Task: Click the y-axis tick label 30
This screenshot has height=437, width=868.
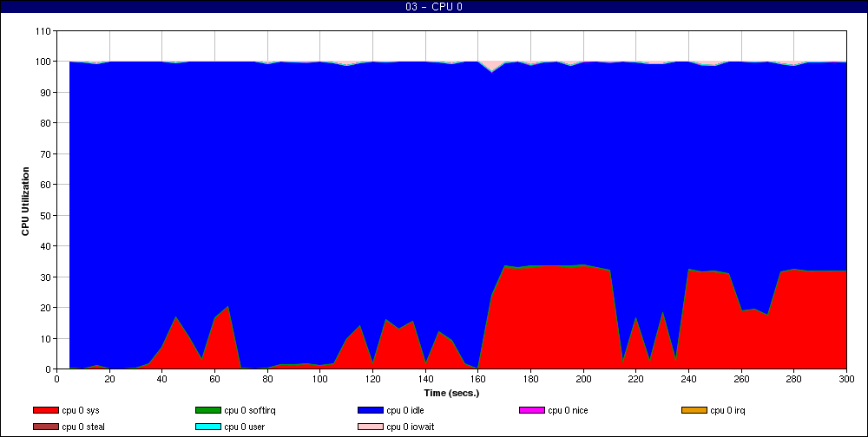Action: 45,277
